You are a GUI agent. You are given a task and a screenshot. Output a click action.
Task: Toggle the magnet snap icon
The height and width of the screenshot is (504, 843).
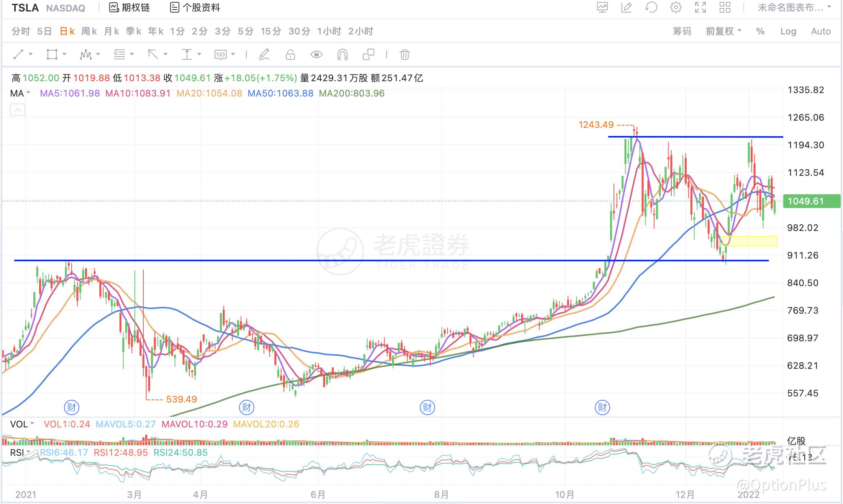[x=343, y=55]
